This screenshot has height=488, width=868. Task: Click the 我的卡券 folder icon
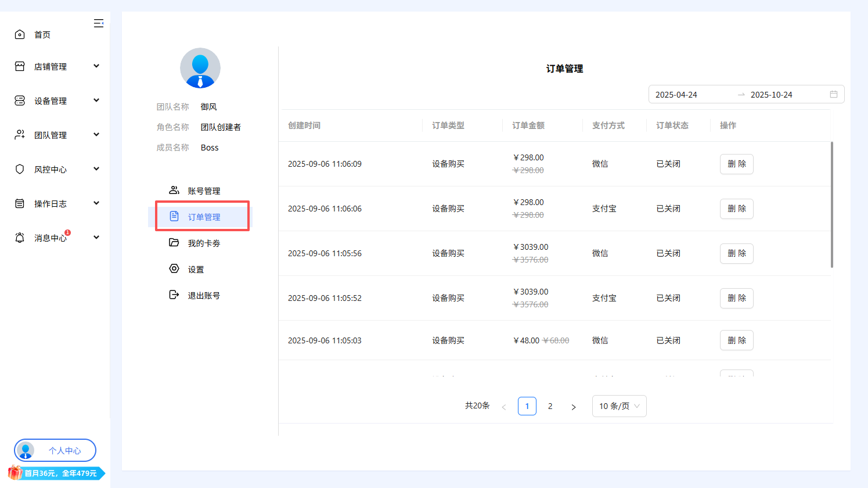click(174, 242)
